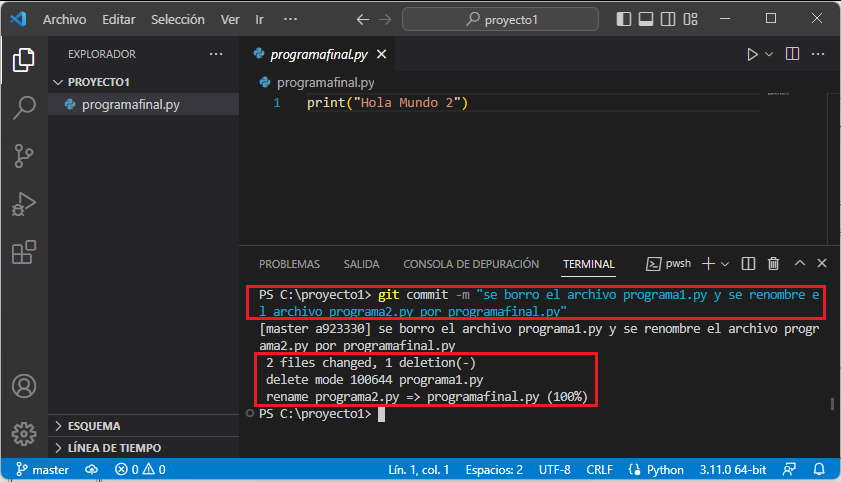Split the editor to the right
Screen dimensions: 841x482
(x=792, y=54)
